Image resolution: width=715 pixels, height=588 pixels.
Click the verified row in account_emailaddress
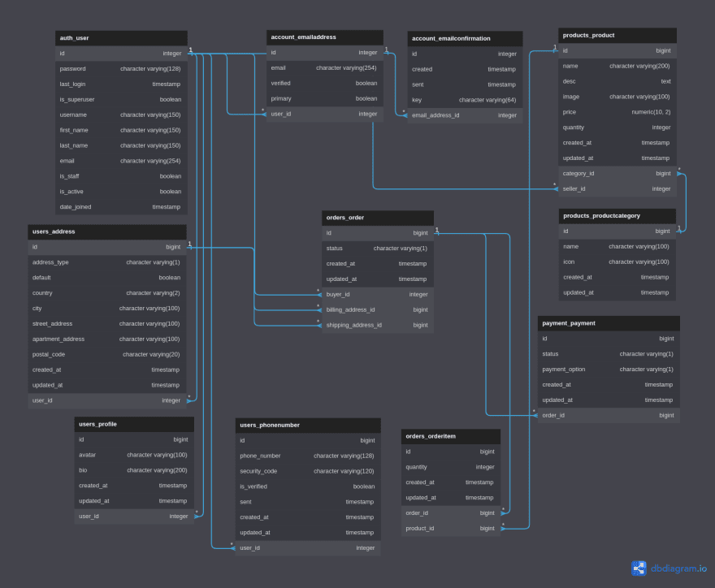tap(325, 84)
